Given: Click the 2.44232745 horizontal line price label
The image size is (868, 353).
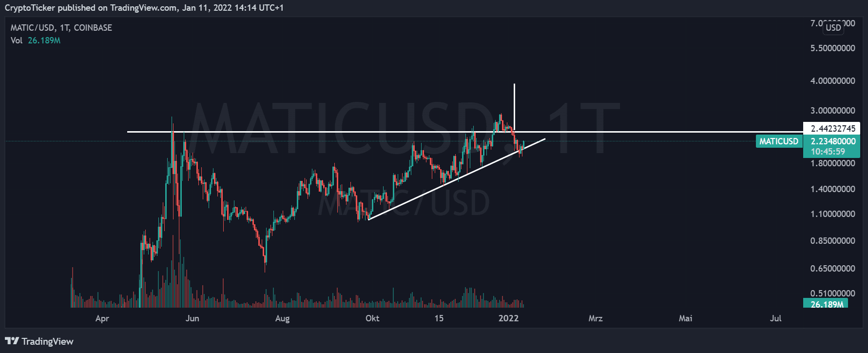Looking at the screenshot, I should coord(832,128).
